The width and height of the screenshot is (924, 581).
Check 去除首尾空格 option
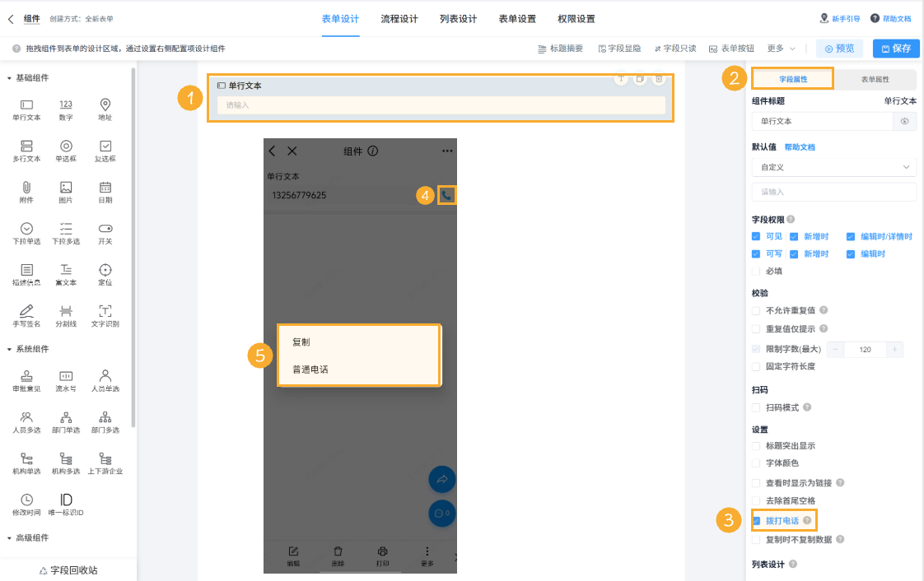[756, 501]
